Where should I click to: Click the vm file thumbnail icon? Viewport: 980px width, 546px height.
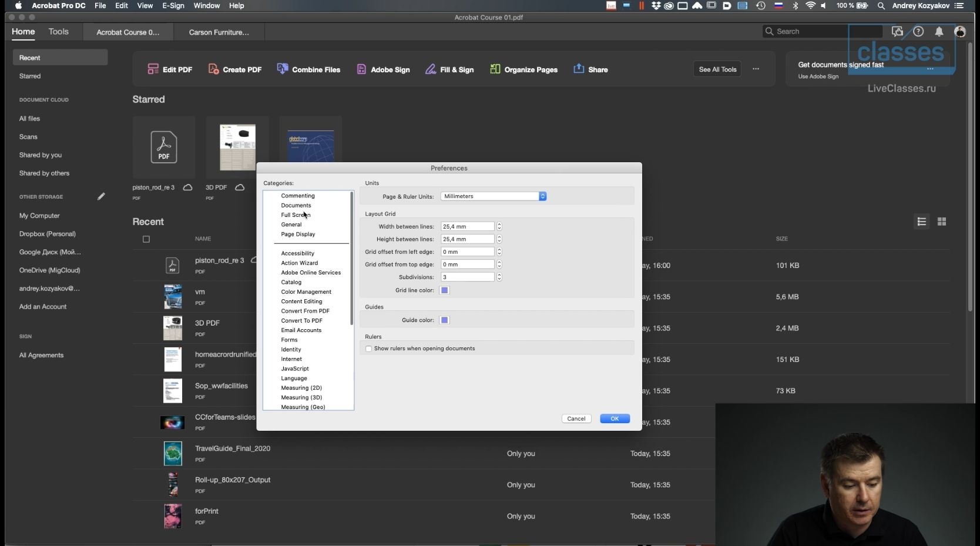(173, 297)
